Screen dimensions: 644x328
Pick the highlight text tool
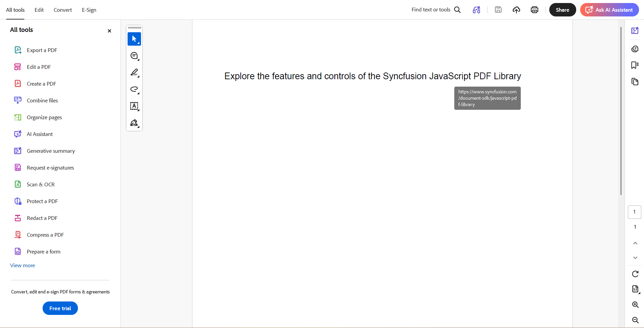click(134, 73)
